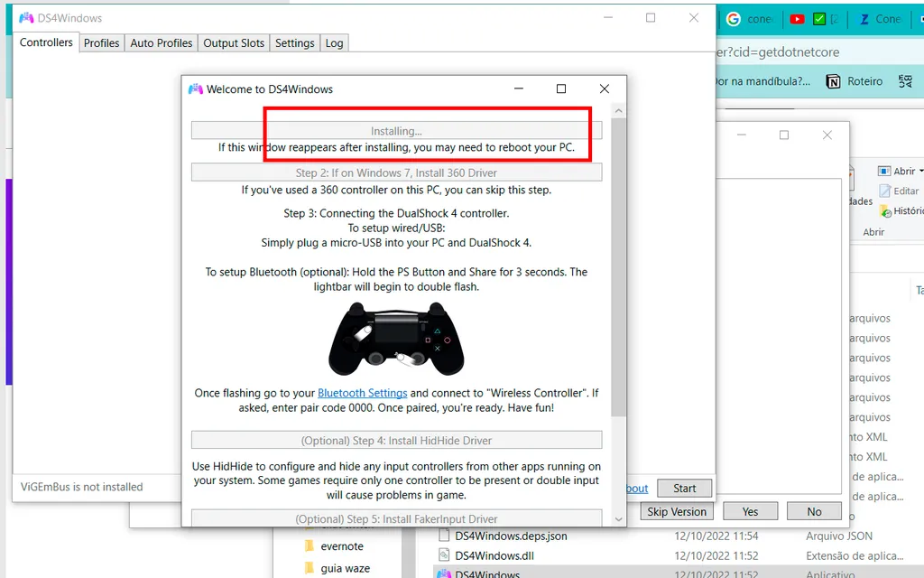Open the Settings tab in DS4Windows

[295, 43]
